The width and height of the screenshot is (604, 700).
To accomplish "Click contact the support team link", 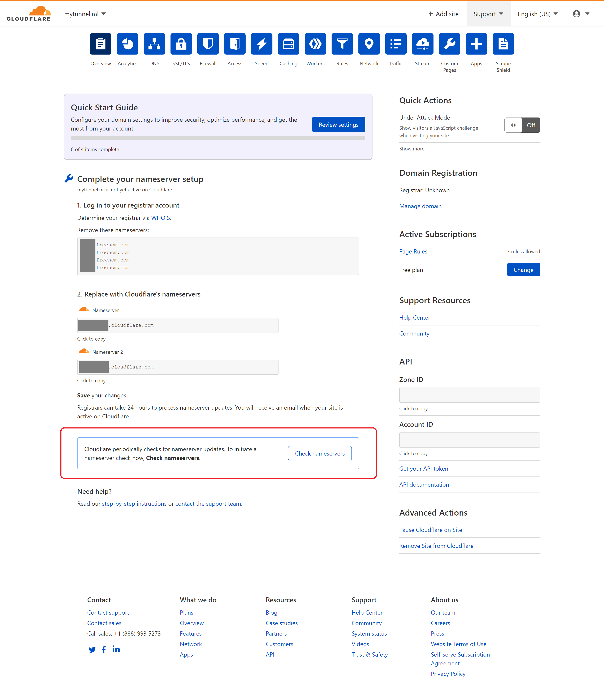I will pos(208,504).
